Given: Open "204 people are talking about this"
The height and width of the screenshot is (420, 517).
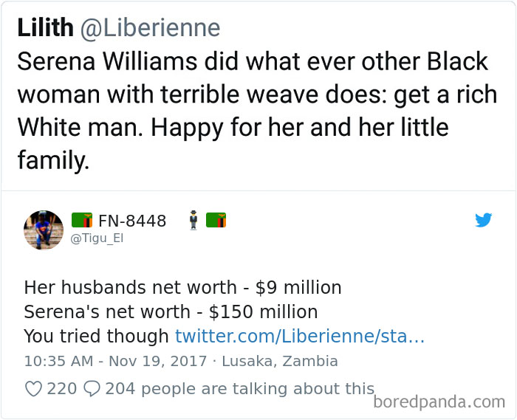Looking at the screenshot, I should 239,388.
